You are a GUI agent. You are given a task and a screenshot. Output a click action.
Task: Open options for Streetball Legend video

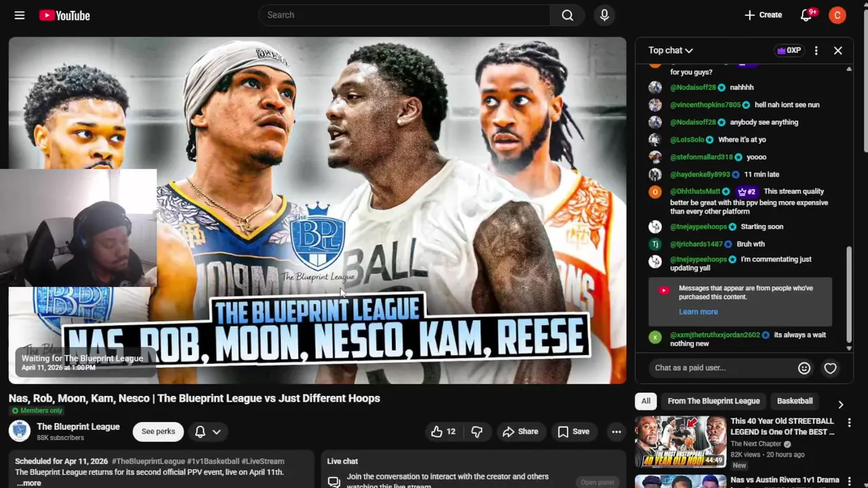[849, 423]
